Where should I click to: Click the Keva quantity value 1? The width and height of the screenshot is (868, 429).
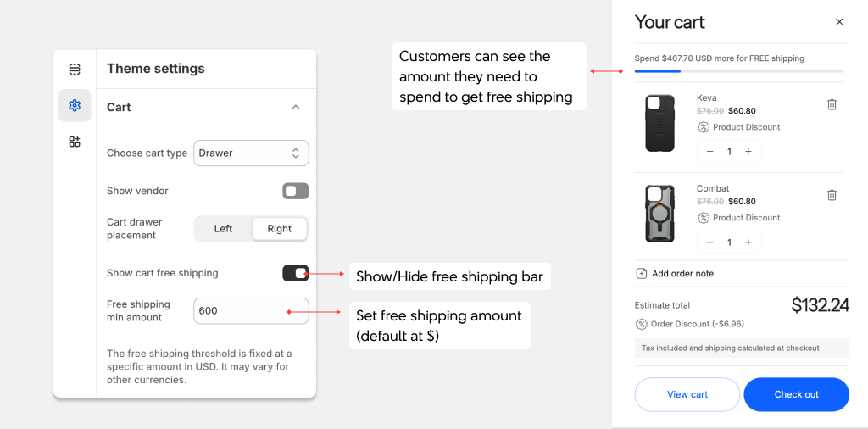click(x=729, y=152)
